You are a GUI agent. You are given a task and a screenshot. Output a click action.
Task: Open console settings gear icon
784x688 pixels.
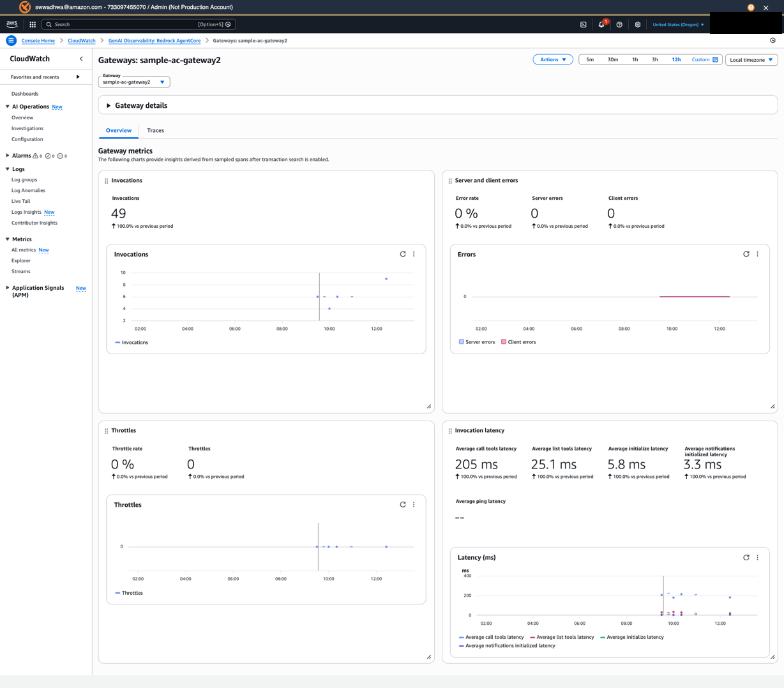point(637,24)
